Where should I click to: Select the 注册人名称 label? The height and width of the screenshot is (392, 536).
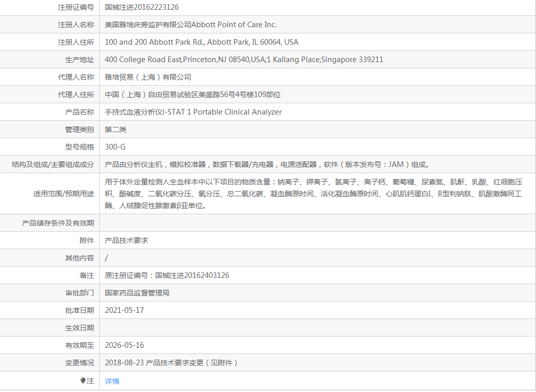[x=76, y=25]
